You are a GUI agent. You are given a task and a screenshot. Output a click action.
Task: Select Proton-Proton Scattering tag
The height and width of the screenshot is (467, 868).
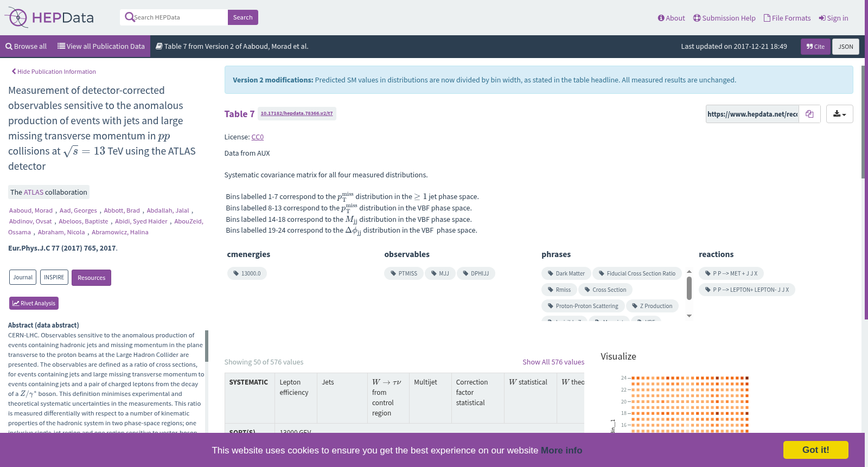pos(583,306)
